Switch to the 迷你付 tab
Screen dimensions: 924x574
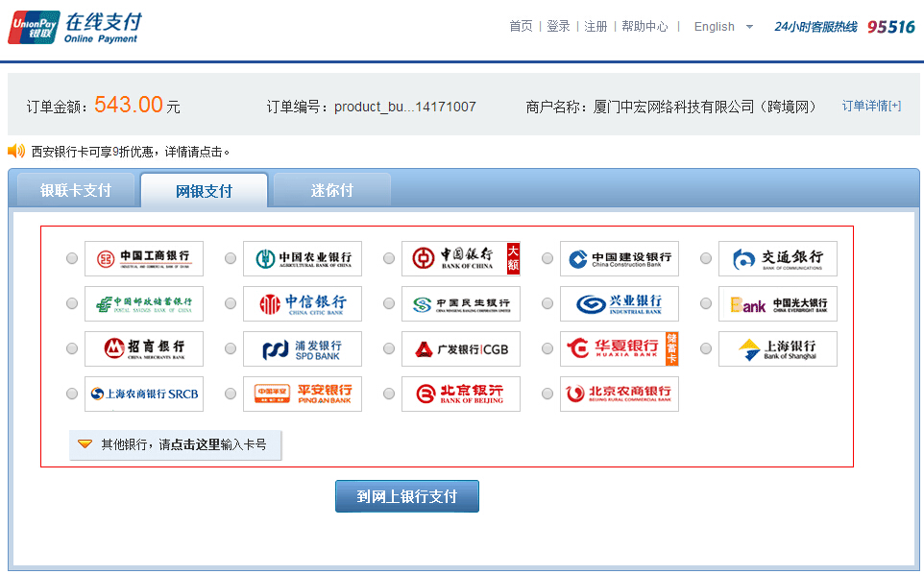[331, 190]
